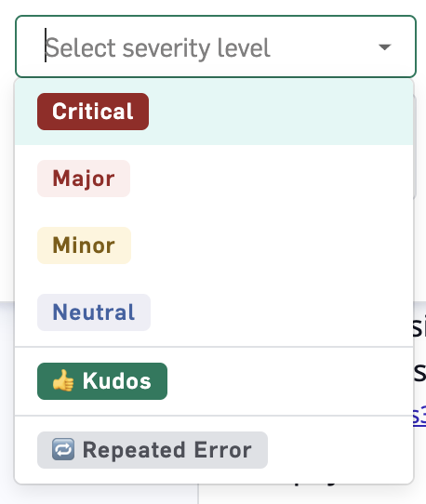Set severity to Neutral
The height and width of the screenshot is (504, 426).
tap(94, 312)
